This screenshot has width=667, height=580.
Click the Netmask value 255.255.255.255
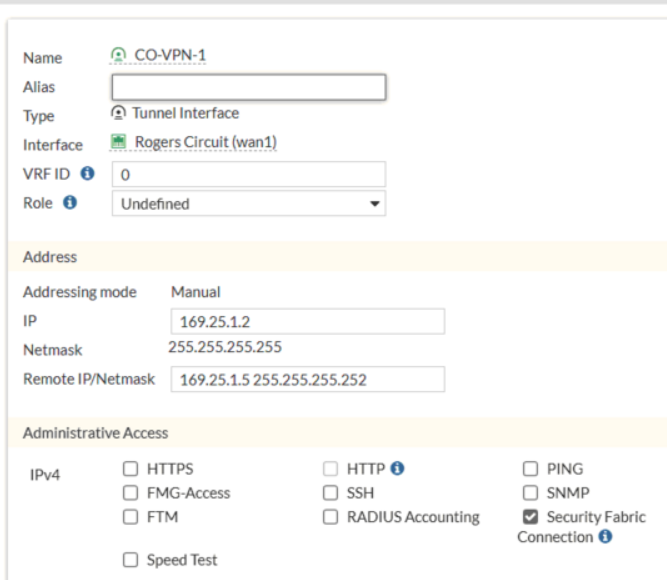pyautogui.click(x=225, y=347)
